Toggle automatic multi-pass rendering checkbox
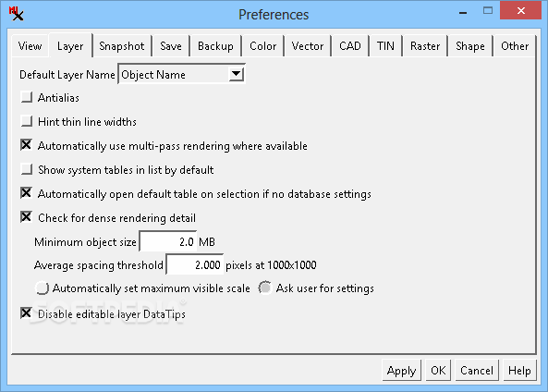 [x=27, y=145]
